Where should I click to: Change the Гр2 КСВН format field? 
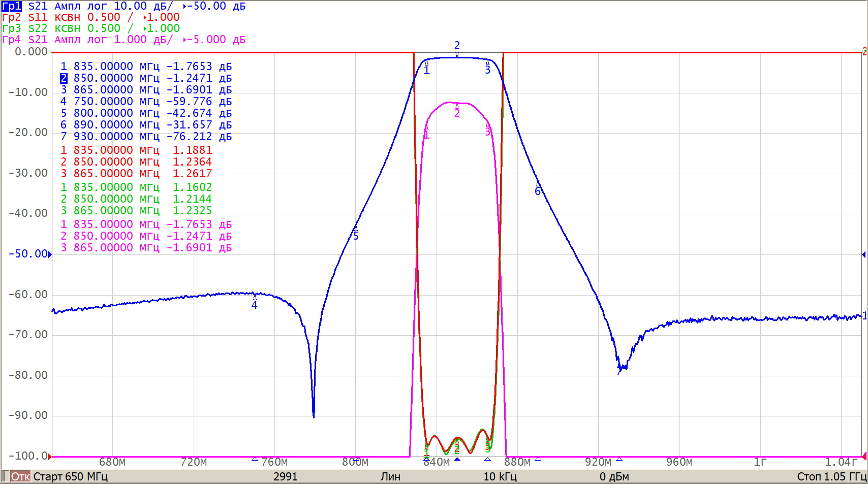click(x=67, y=17)
